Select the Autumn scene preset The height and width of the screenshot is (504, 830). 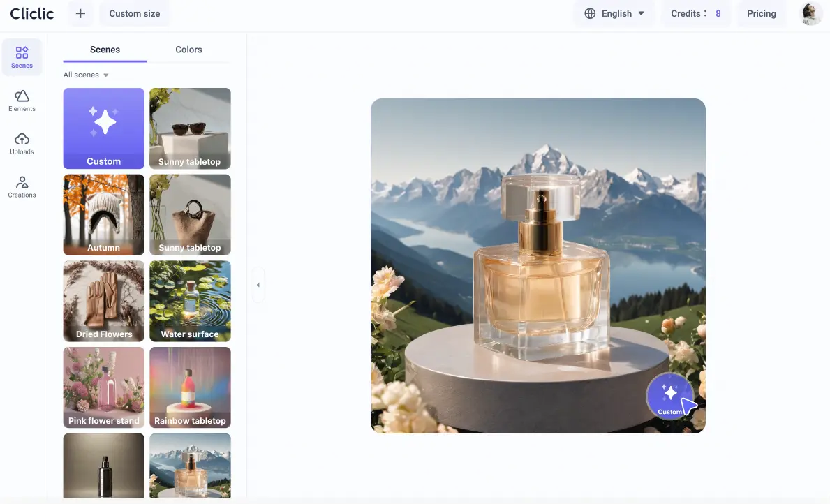click(103, 214)
